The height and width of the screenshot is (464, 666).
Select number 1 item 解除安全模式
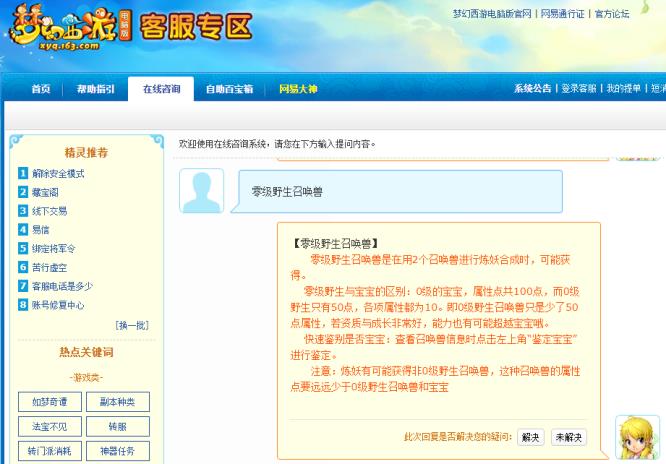[58, 173]
